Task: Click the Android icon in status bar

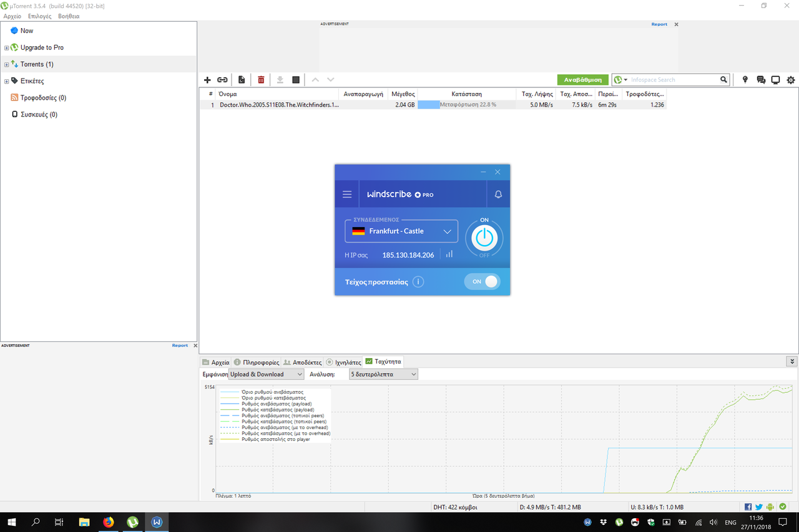Action: [770, 507]
